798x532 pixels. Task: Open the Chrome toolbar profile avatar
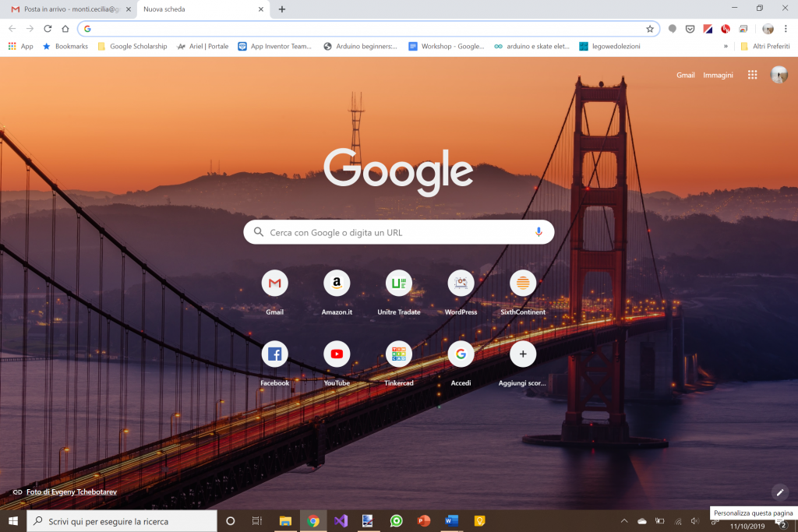pyautogui.click(x=768, y=29)
